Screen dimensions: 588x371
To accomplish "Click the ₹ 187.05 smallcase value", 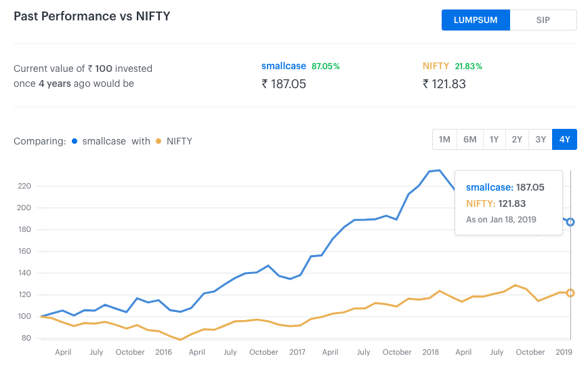I will 284,83.
